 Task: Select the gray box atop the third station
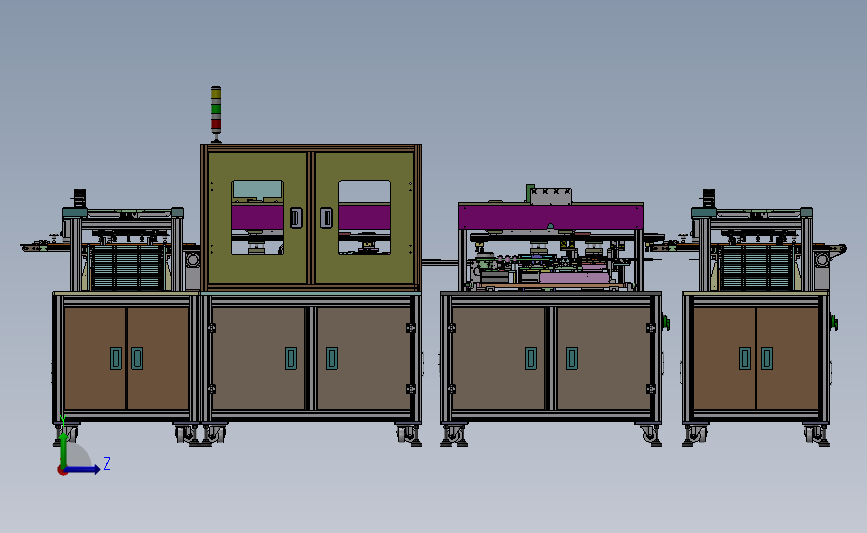tap(551, 196)
